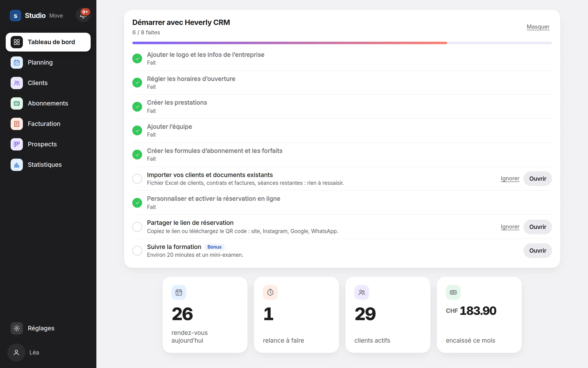Navigate to Abonnements
Image resolution: width=588 pixels, height=368 pixels.
point(48,103)
